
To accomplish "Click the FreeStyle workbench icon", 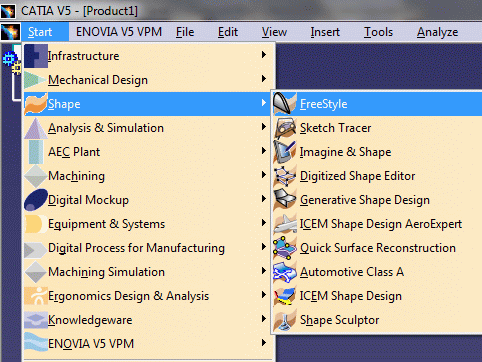I will point(285,104).
